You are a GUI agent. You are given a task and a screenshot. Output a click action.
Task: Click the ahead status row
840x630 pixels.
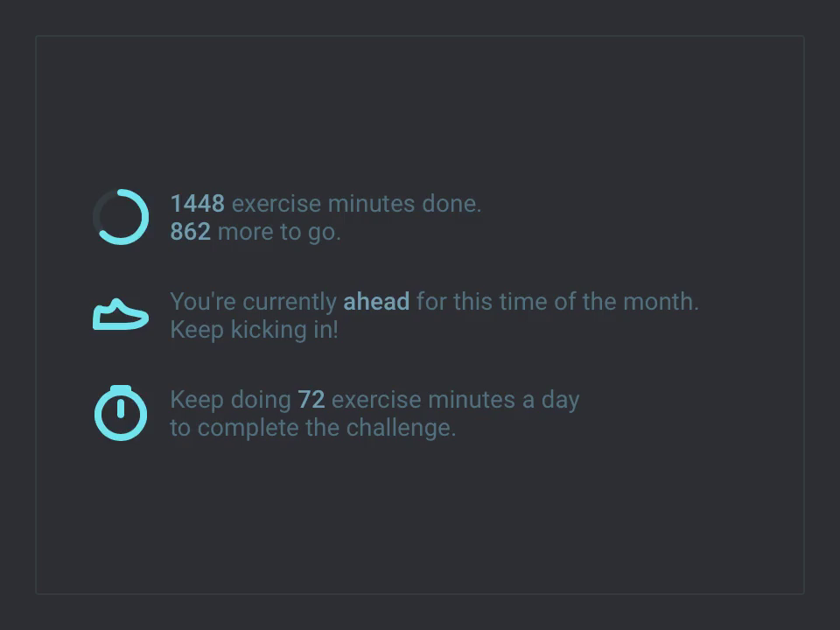point(435,301)
